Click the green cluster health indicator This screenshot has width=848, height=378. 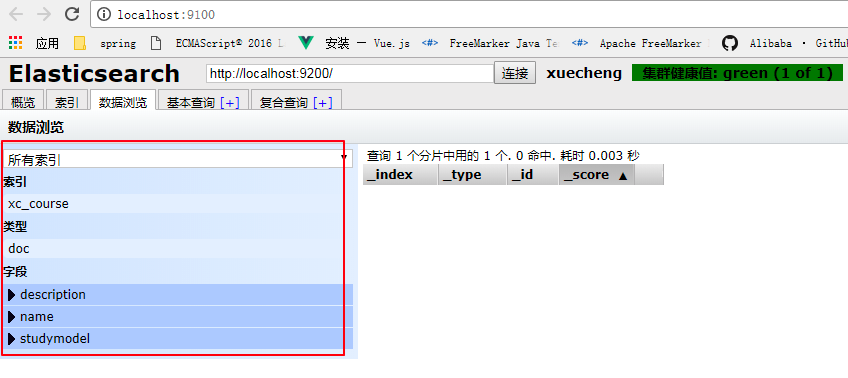tap(737, 73)
